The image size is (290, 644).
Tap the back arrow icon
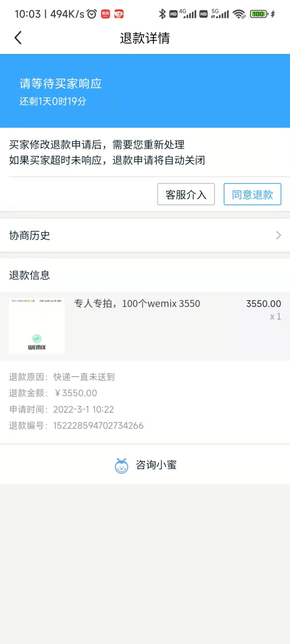[x=18, y=37]
